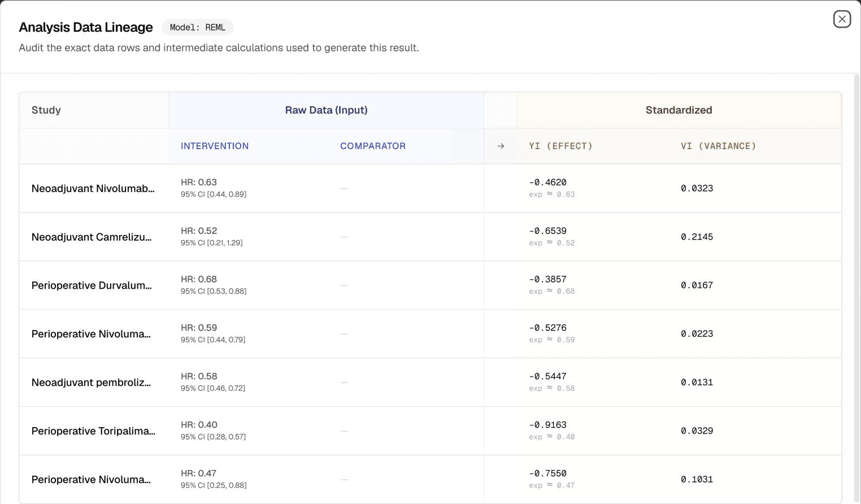Click the "HR: 0.58" intervention value
This screenshot has height=504, width=861.
(x=199, y=376)
